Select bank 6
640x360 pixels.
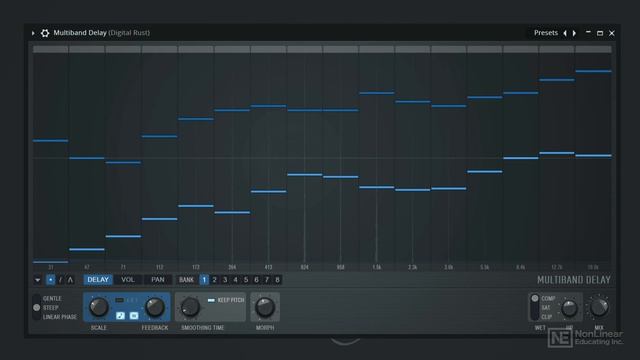[x=256, y=280]
